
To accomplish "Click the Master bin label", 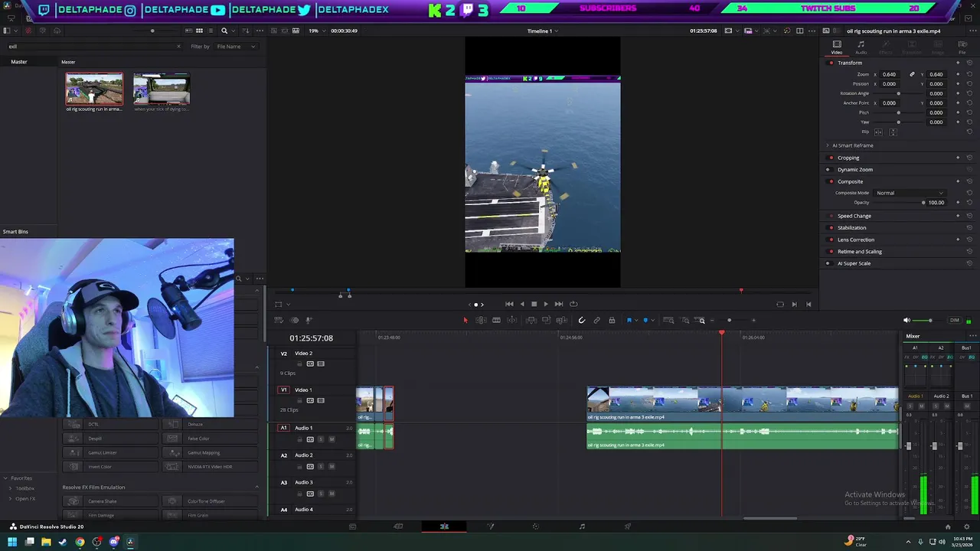I will (x=19, y=62).
